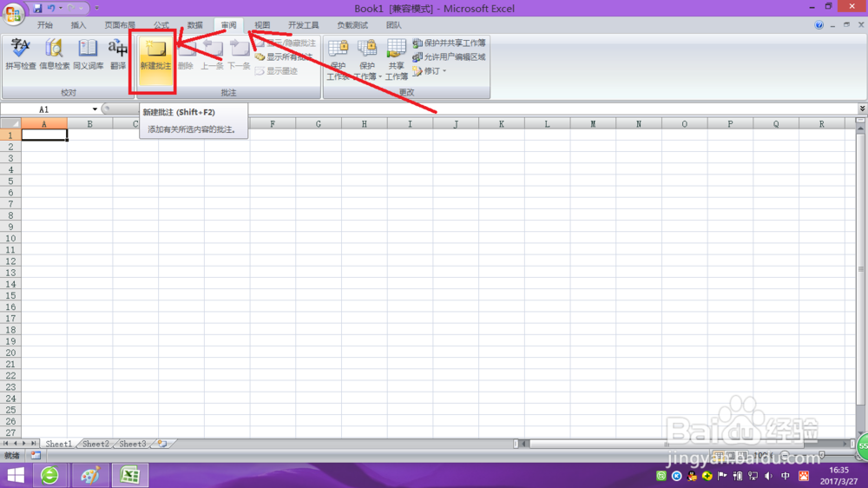Jump to first sheet navigation arrow
This screenshot has height=488, width=868.
(5, 443)
